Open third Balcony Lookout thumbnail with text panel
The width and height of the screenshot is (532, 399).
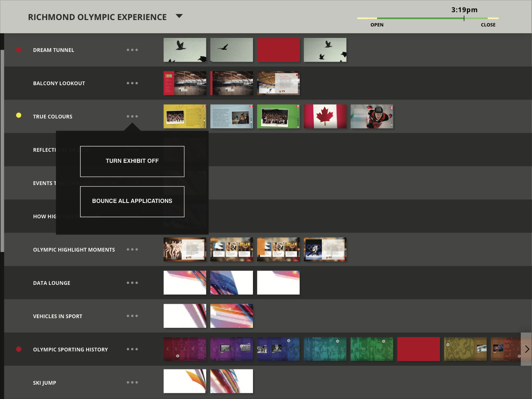[x=278, y=83]
